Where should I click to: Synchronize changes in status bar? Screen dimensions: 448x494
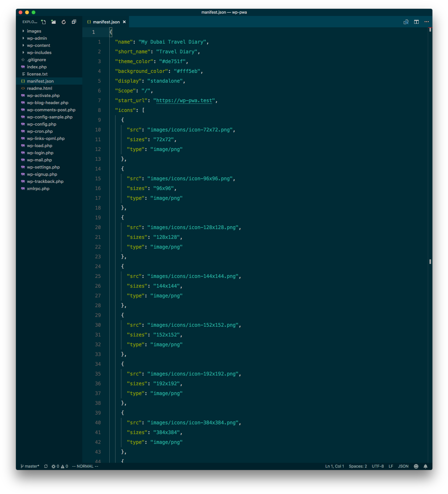[46, 466]
